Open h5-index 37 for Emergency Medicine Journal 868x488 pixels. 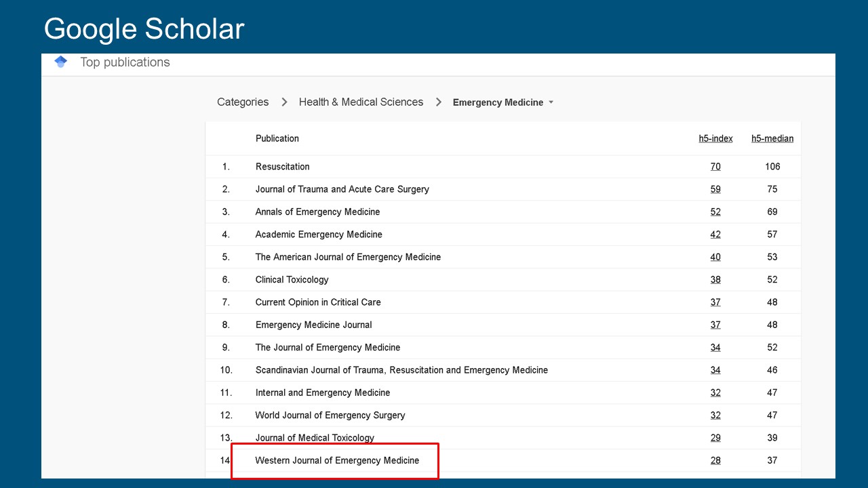(x=715, y=325)
